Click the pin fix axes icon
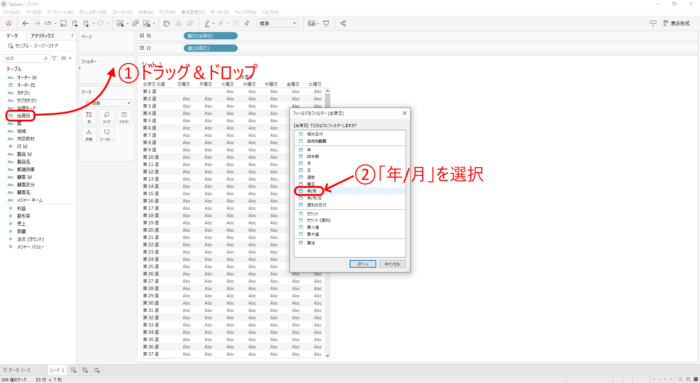Viewport: 700px width, 383px height. 246,23
